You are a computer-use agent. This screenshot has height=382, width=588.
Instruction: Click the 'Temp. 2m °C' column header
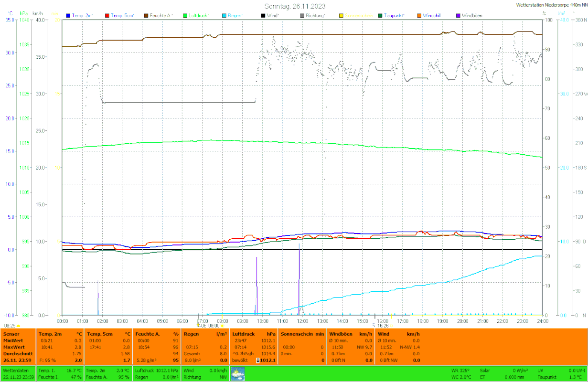[x=61, y=334]
